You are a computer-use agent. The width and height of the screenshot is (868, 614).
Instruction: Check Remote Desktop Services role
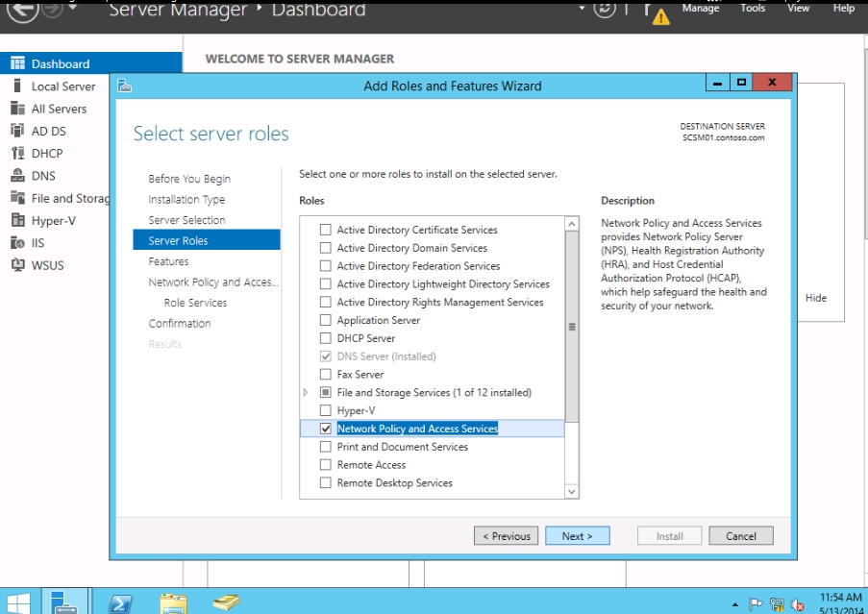pyautogui.click(x=326, y=483)
